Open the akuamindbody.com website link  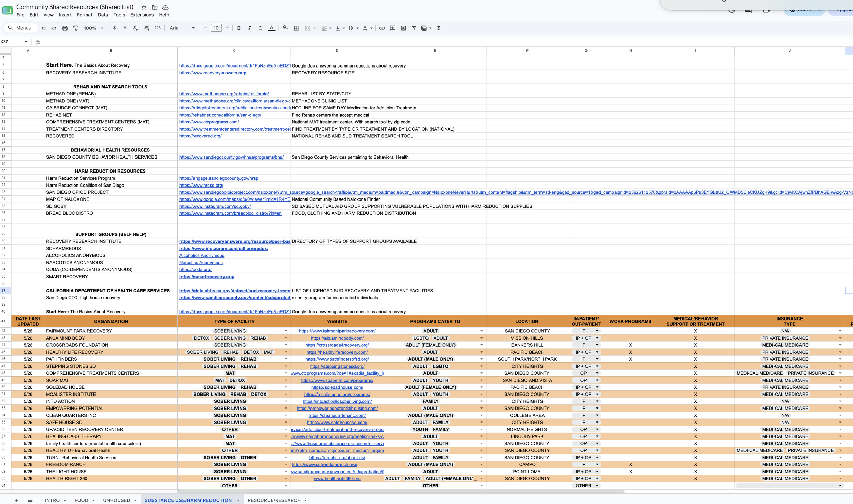[x=337, y=338]
